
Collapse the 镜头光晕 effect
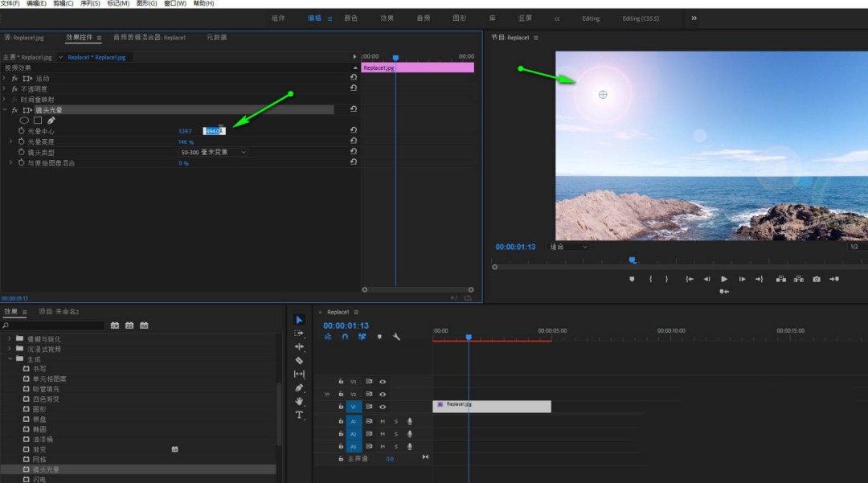click(5, 110)
